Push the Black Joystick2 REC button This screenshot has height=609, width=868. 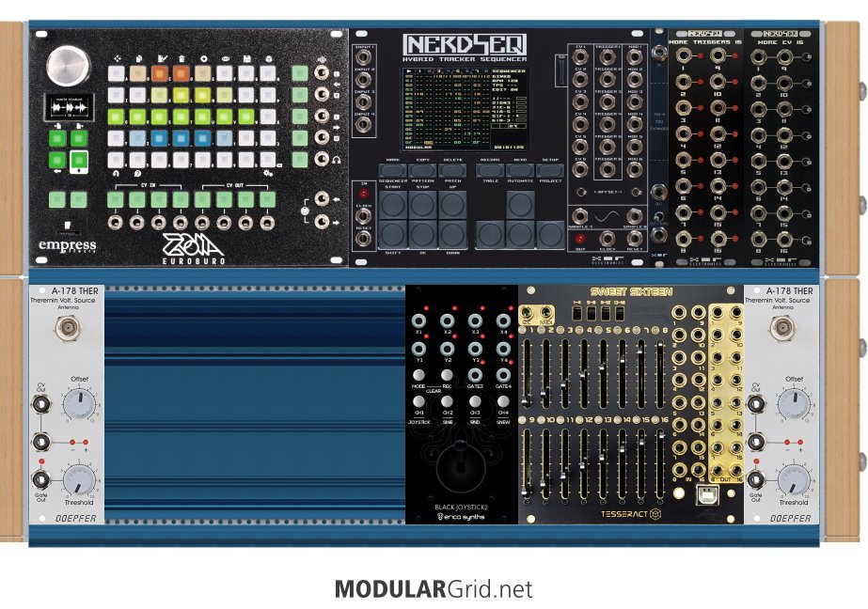(x=448, y=375)
